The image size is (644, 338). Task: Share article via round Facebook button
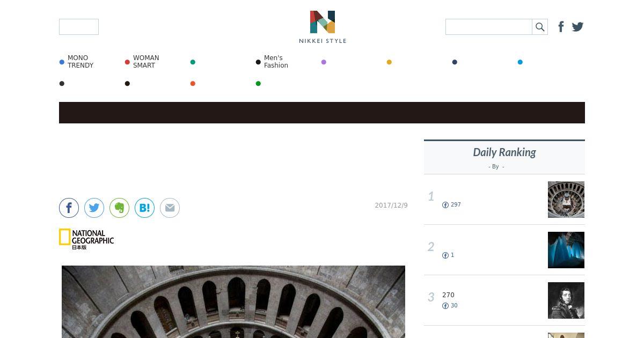pyautogui.click(x=69, y=208)
